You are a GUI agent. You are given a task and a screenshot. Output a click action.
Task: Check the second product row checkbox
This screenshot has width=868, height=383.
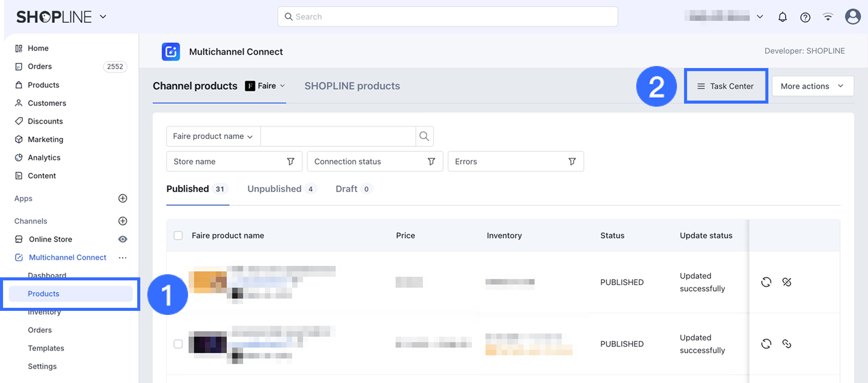[x=178, y=344]
